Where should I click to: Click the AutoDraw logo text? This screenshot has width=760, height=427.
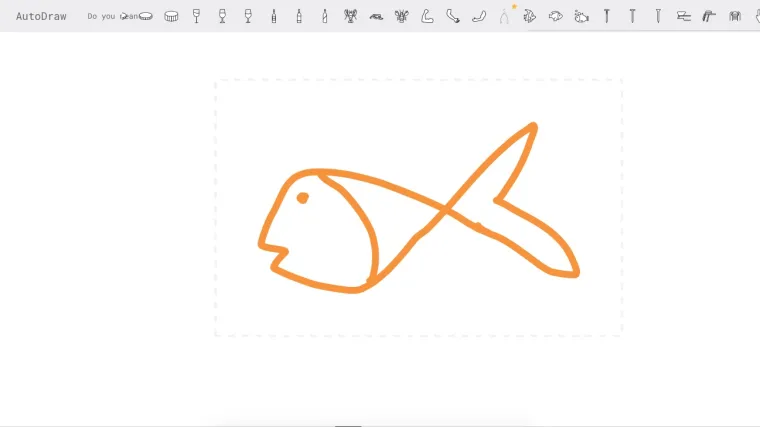tap(41, 16)
